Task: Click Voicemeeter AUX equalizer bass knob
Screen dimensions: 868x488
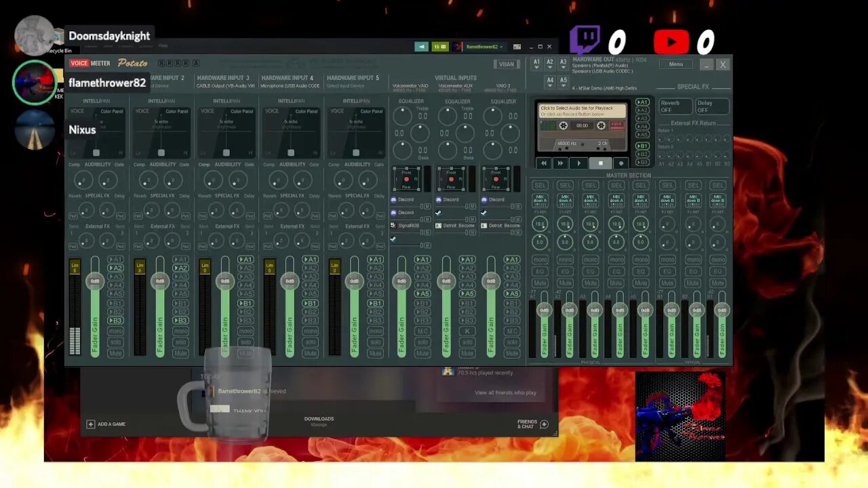Action: pyautogui.click(x=448, y=150)
